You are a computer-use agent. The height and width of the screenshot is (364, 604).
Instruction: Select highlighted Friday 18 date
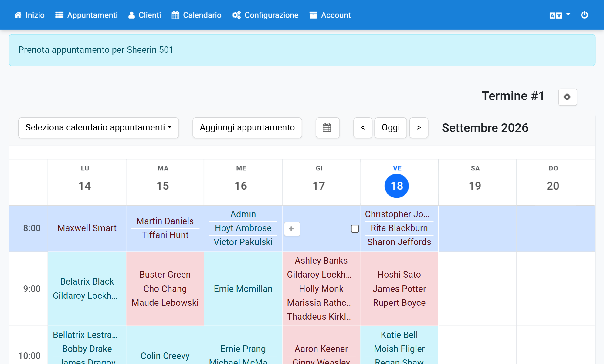pos(397,186)
